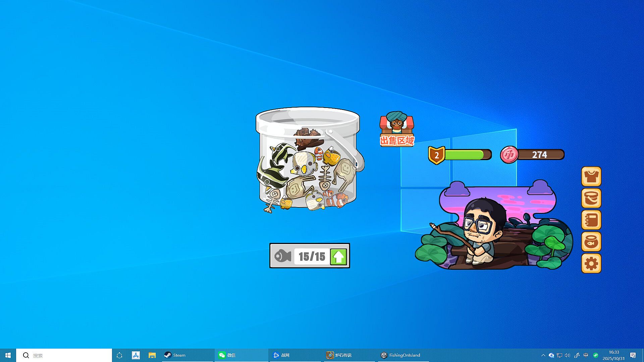The height and width of the screenshot is (362, 644).
Task: Click the pink coin currency icon
Action: point(509,155)
